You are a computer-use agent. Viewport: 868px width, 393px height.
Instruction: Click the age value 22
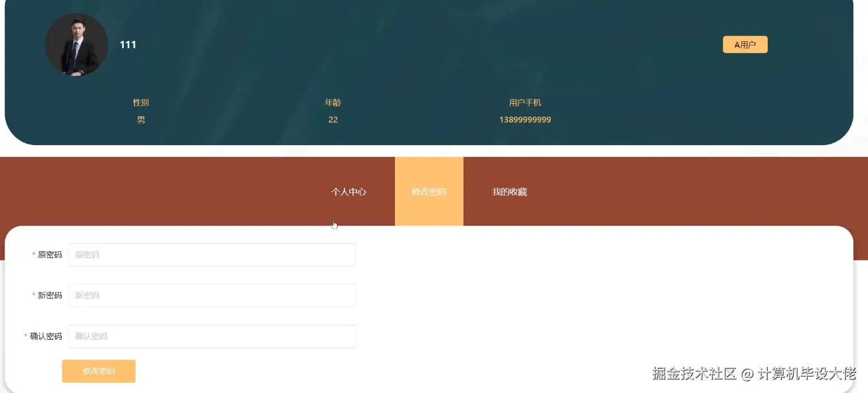(x=333, y=120)
